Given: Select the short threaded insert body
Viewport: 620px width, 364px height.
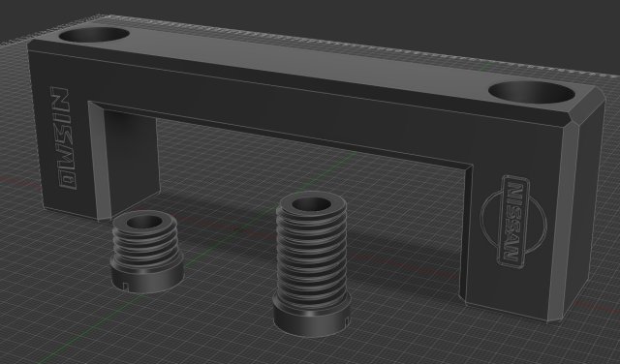Looking at the screenshot, I should click(x=146, y=252).
